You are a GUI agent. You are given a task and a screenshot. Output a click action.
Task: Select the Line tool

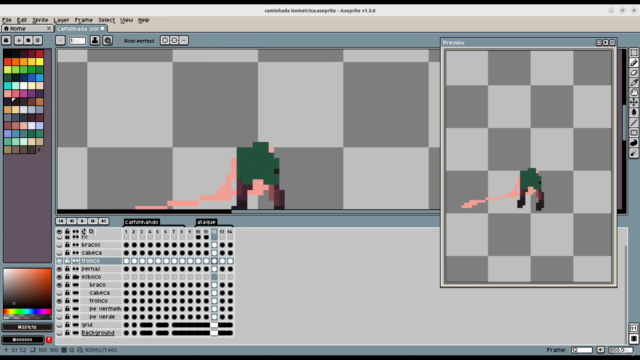click(x=633, y=122)
